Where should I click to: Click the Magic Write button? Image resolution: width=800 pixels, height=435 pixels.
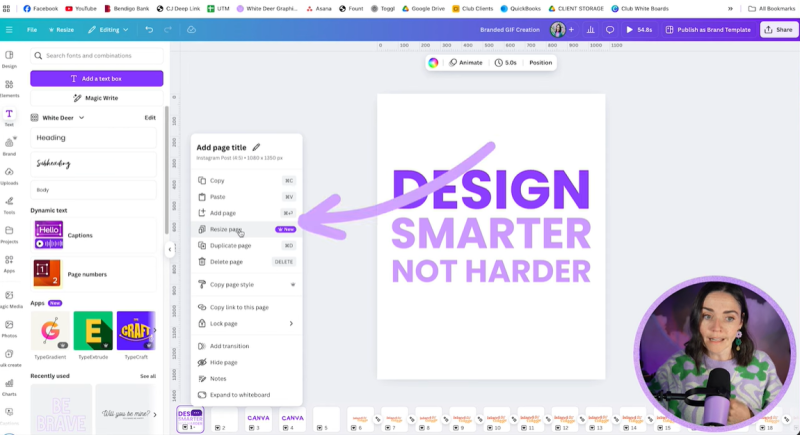pos(96,98)
